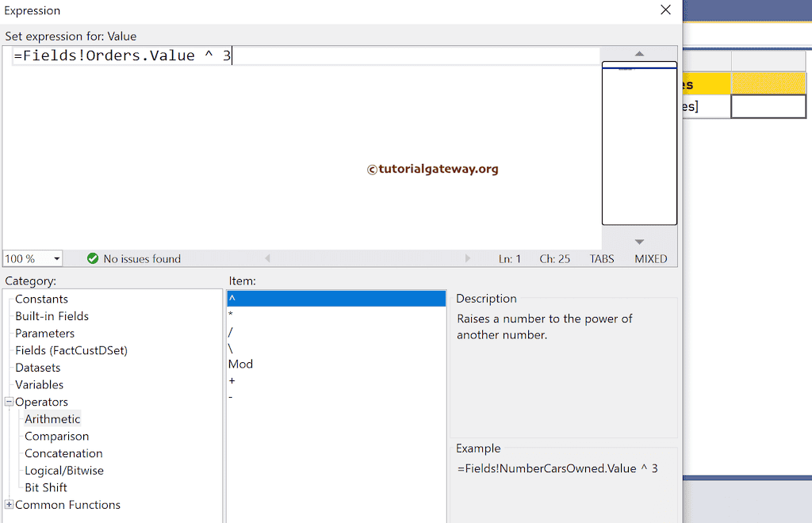The width and height of the screenshot is (812, 523).
Task: Click the editor scroll down arrow
Action: [640, 242]
